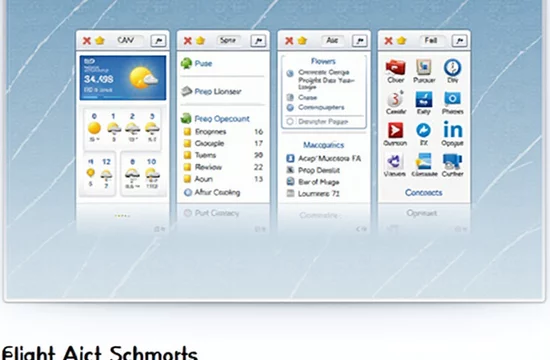550x360 pixels.
Task: Select the cloudy forecast for day 12
Action: click(106, 174)
